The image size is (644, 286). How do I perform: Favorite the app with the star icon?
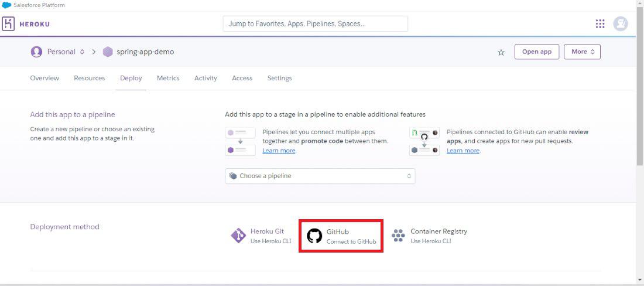point(501,52)
